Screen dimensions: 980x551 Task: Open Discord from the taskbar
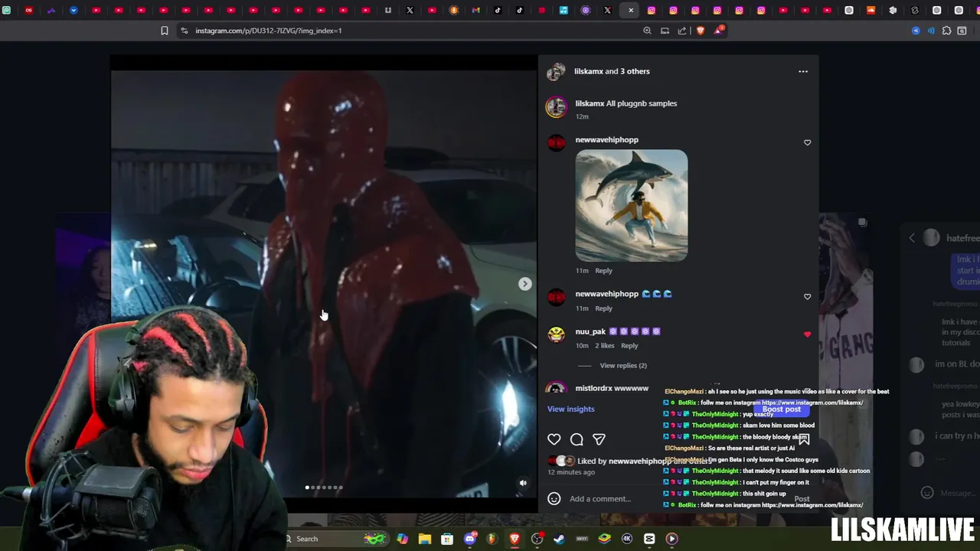coord(470,539)
